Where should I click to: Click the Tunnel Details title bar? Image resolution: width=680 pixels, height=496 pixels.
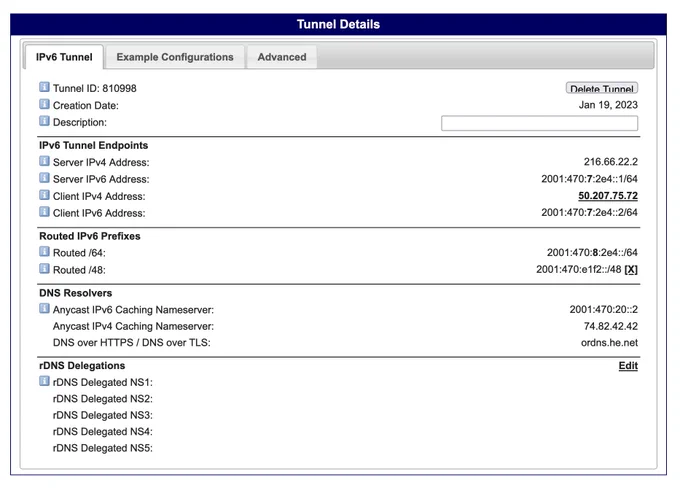338,24
